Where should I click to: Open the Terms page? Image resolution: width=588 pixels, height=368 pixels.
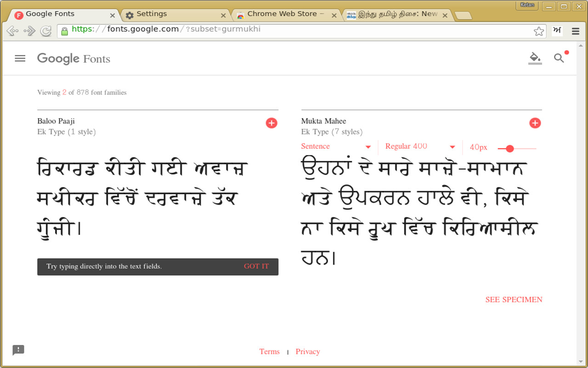[x=269, y=351]
